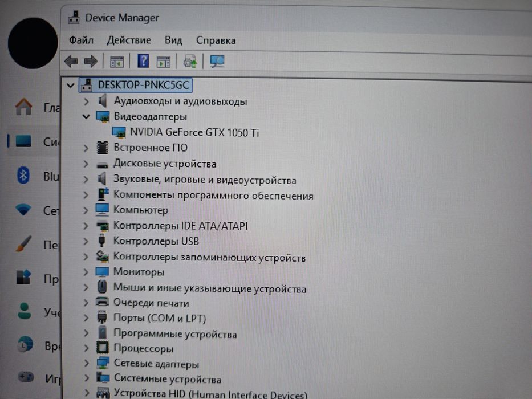The image size is (532, 399).
Task: Expand the Процессоры category
Action: (x=86, y=348)
